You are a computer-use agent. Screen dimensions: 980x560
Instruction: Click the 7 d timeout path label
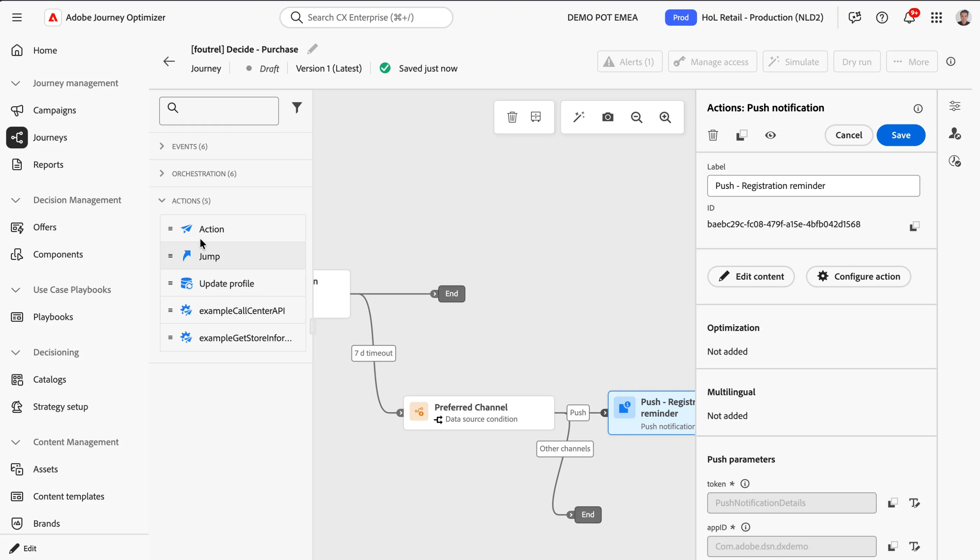point(374,353)
